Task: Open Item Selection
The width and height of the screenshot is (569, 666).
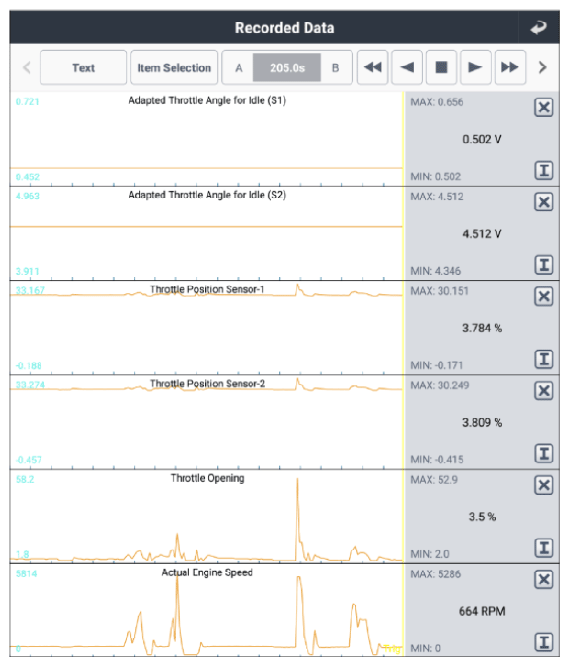Action: (x=174, y=68)
